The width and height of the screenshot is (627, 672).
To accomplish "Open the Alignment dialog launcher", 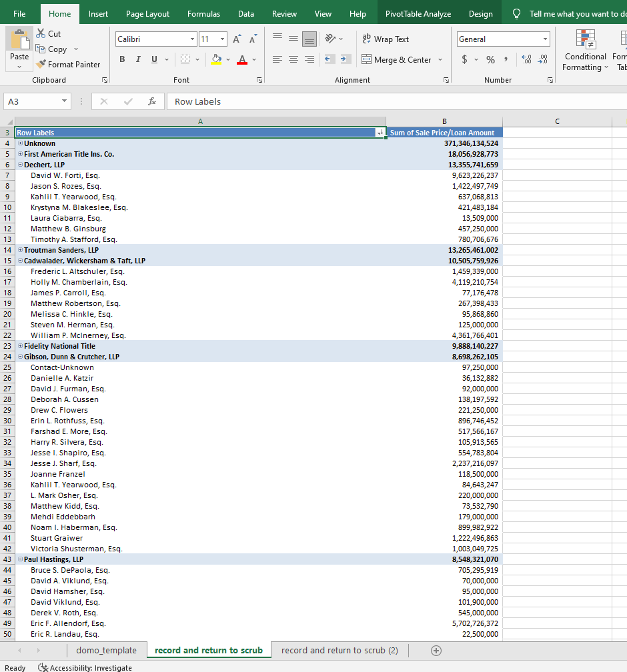I will click(x=446, y=80).
